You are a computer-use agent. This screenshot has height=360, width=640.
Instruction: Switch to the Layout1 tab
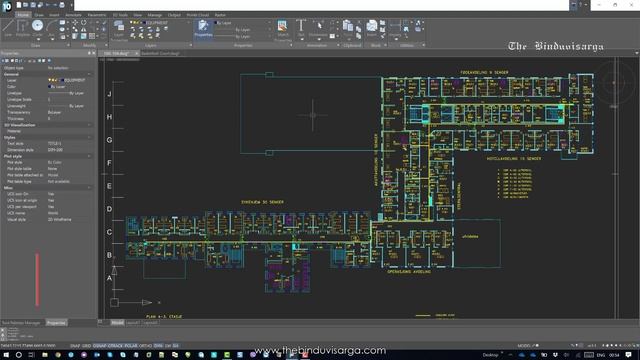tap(133, 322)
